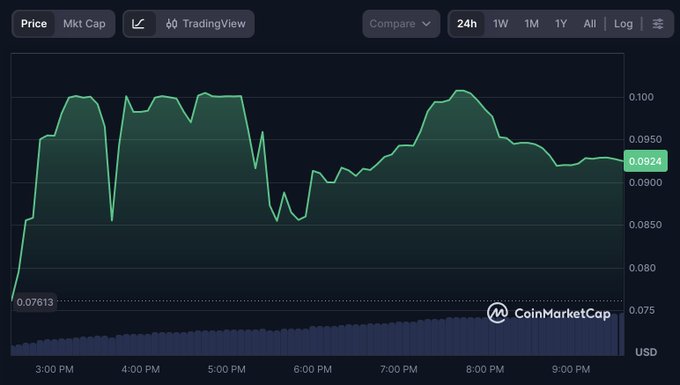Click the 9:00 PM time label
680x385 pixels.
(571, 369)
